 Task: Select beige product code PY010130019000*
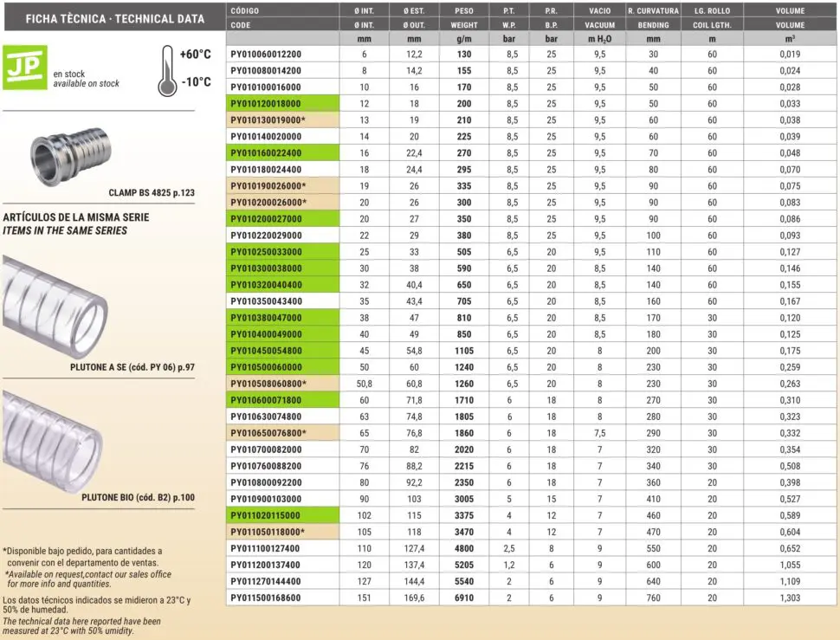[268, 120]
